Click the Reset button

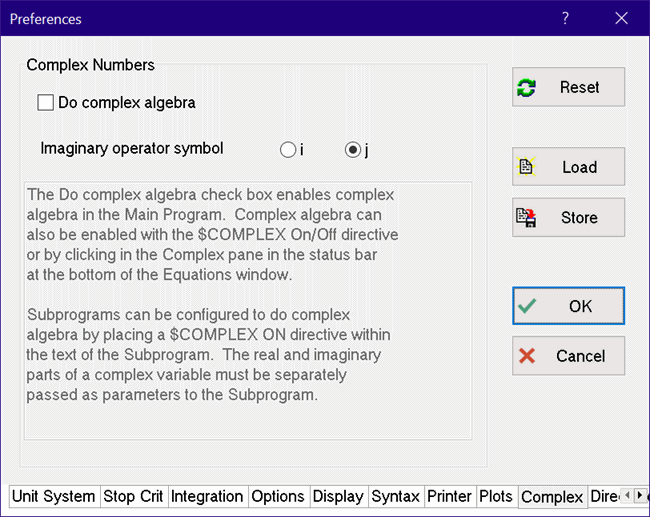click(x=568, y=87)
